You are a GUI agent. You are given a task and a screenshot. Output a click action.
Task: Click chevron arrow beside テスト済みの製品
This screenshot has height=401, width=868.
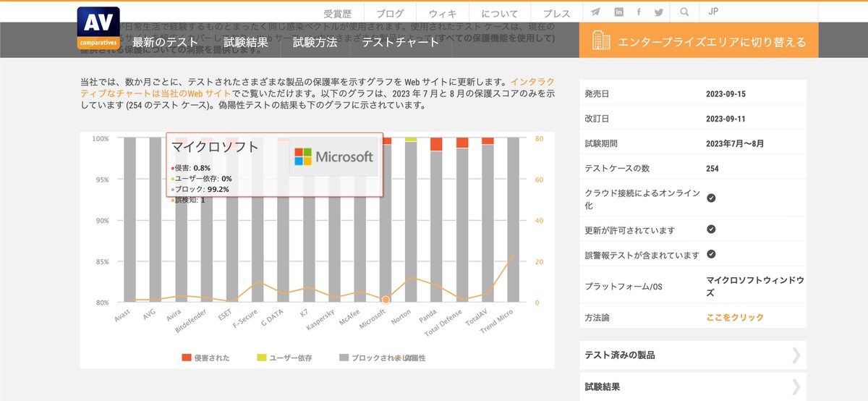(796, 355)
